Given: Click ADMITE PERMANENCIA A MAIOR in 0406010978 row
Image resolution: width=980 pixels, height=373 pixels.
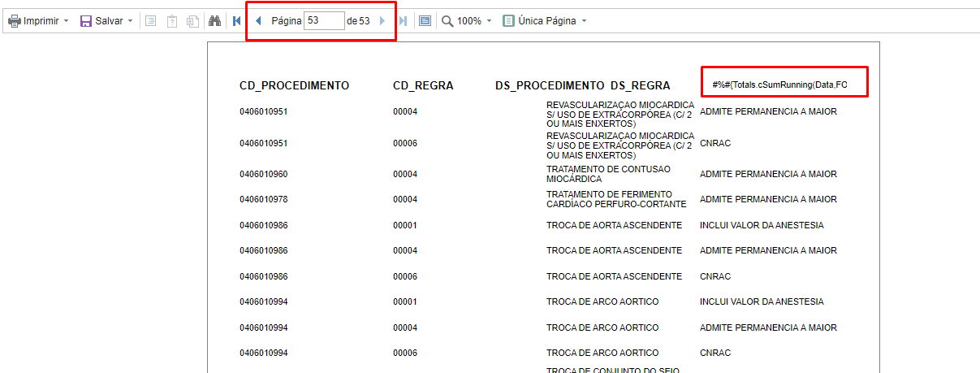Looking at the screenshot, I should (x=768, y=199).
